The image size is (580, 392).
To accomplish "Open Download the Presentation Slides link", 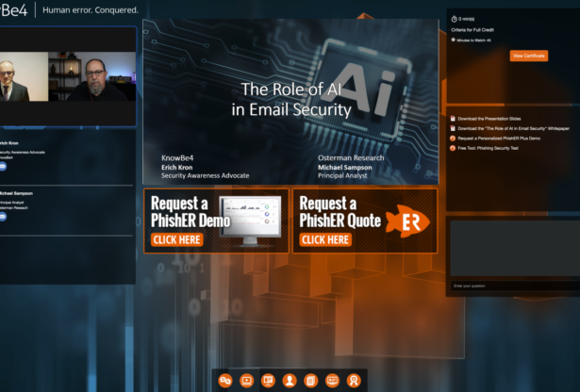I will (489, 119).
